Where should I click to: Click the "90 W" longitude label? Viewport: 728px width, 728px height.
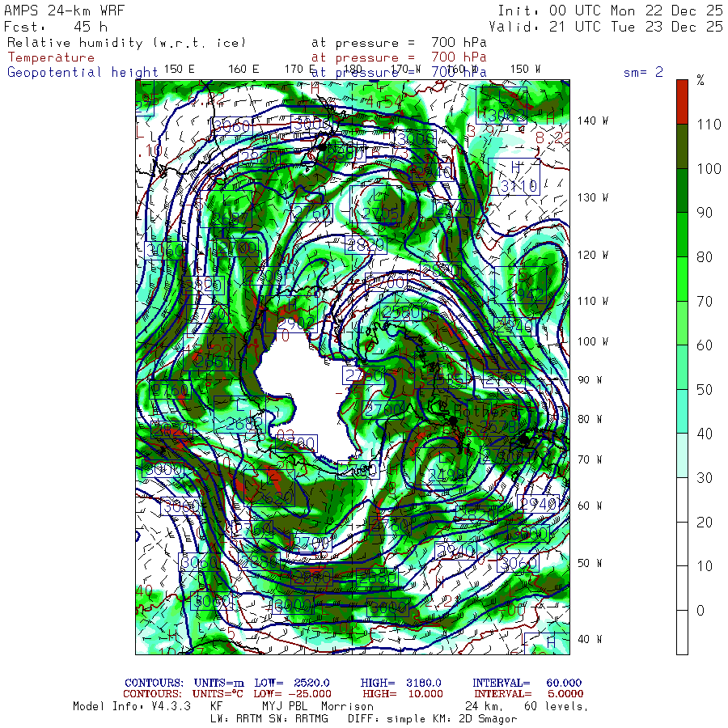(x=590, y=380)
